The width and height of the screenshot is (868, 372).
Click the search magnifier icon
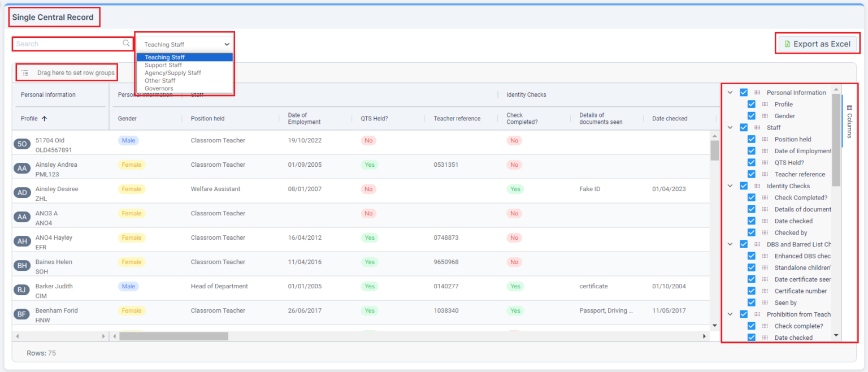[x=125, y=44]
